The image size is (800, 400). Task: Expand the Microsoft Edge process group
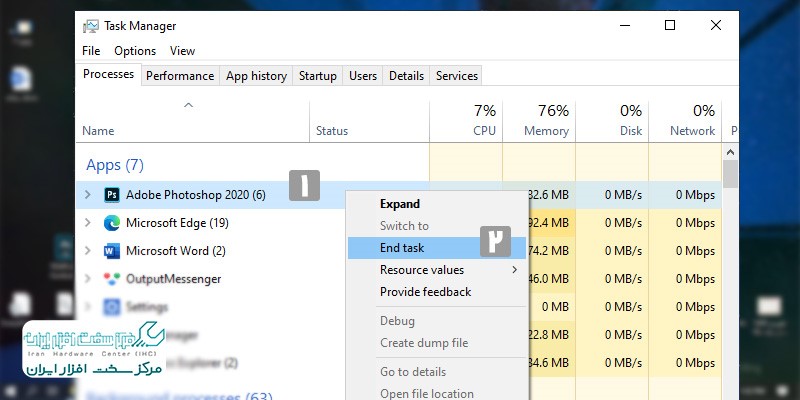pos(88,223)
